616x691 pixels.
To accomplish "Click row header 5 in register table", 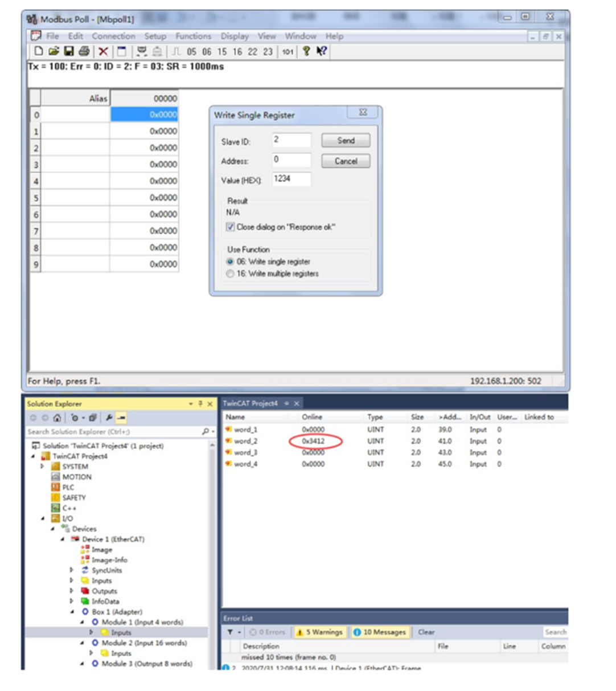I will pyautogui.click(x=36, y=198).
